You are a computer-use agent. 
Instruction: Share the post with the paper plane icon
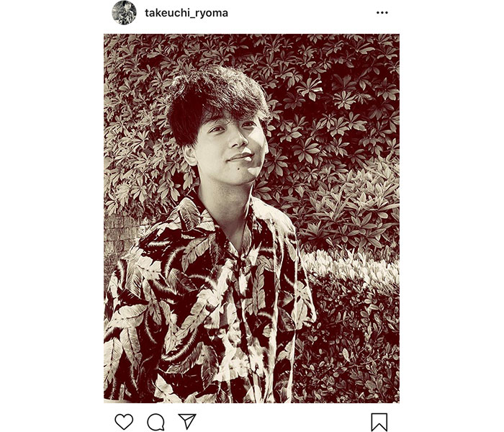click(x=186, y=421)
